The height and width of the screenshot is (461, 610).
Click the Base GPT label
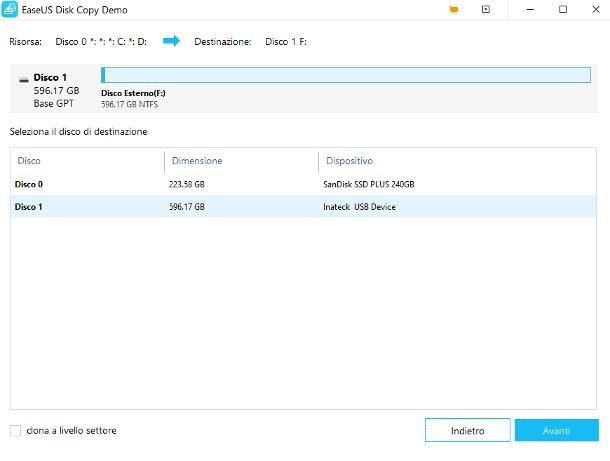click(54, 103)
